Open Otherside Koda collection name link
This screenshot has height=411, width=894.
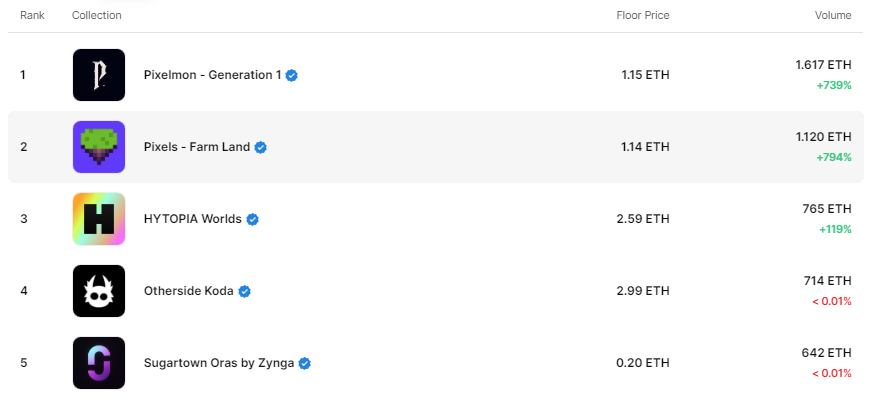189,291
